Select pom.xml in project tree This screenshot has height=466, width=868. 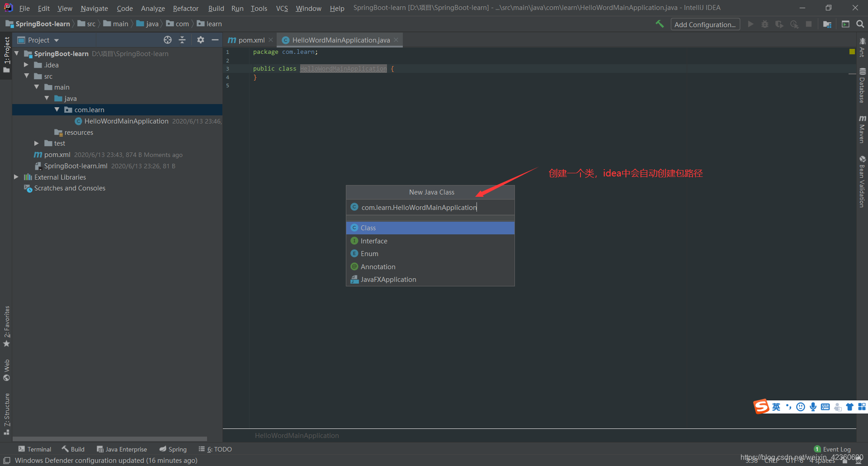coord(57,154)
